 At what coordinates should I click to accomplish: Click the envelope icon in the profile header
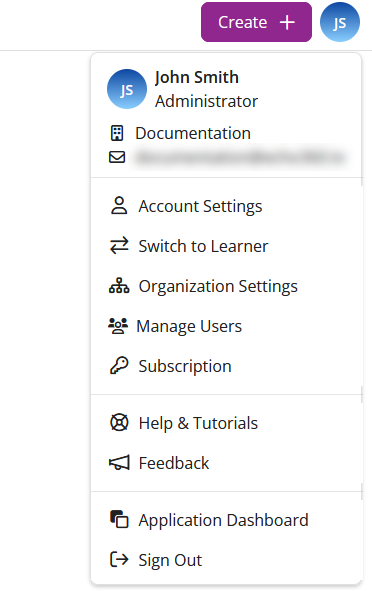117,157
